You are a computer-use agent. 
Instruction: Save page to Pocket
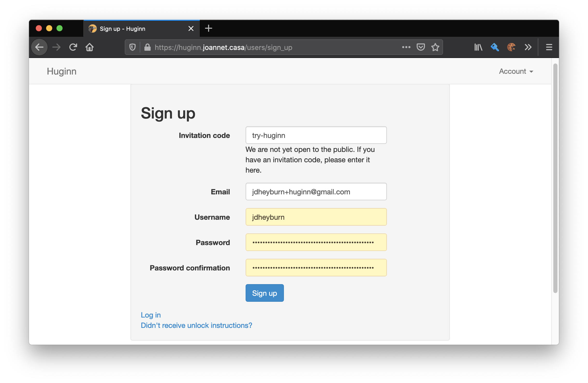pyautogui.click(x=421, y=47)
